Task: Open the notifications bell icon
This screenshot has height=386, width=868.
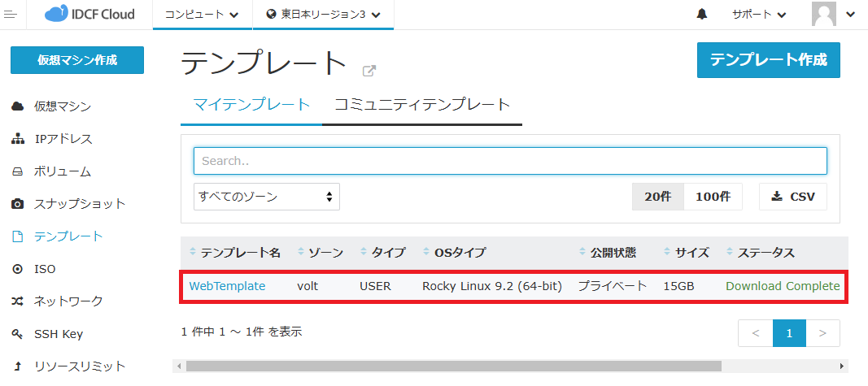Action: (701, 15)
